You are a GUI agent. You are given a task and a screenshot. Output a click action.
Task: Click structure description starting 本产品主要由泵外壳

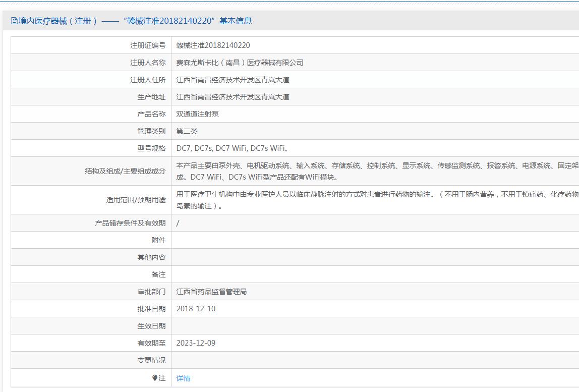377,171
